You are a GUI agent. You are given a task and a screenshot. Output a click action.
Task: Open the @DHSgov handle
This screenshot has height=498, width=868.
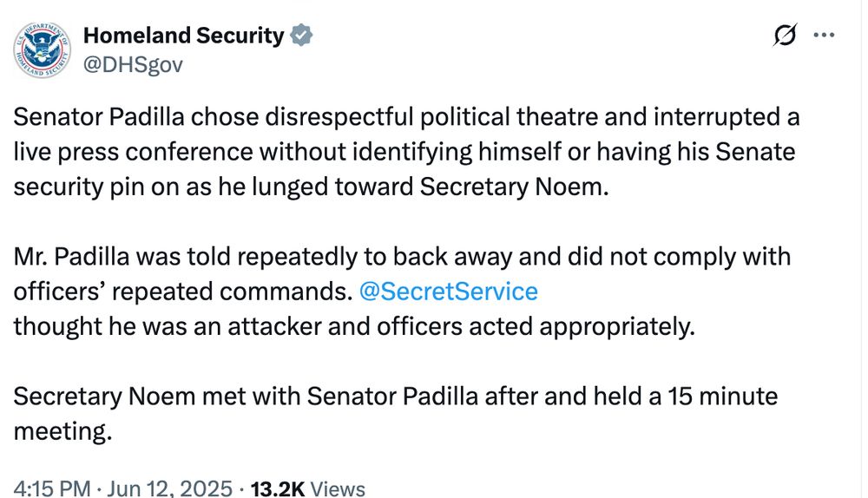point(133,65)
